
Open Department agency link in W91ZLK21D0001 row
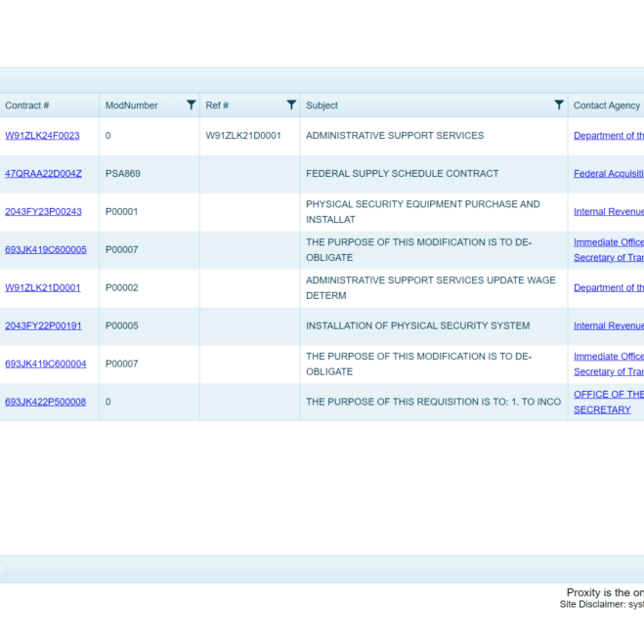click(x=609, y=288)
